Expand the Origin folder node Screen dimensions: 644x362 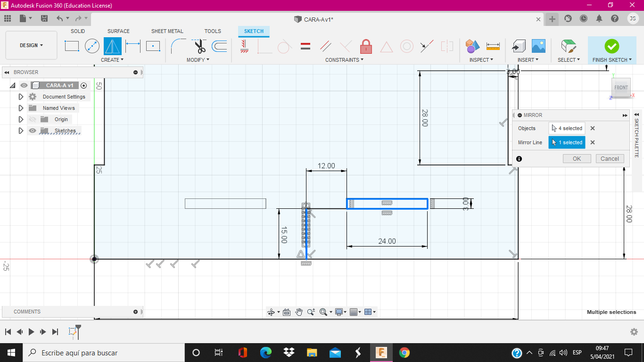point(21,119)
